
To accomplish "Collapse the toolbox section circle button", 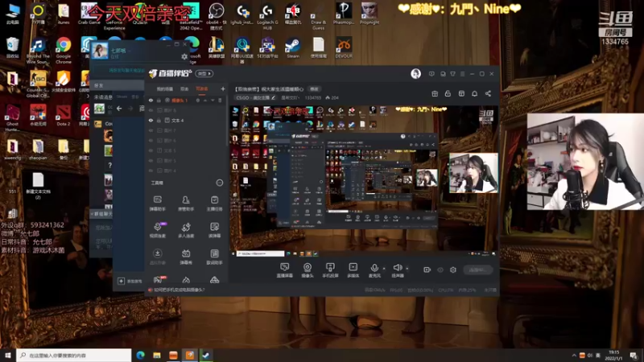I will 220,183.
